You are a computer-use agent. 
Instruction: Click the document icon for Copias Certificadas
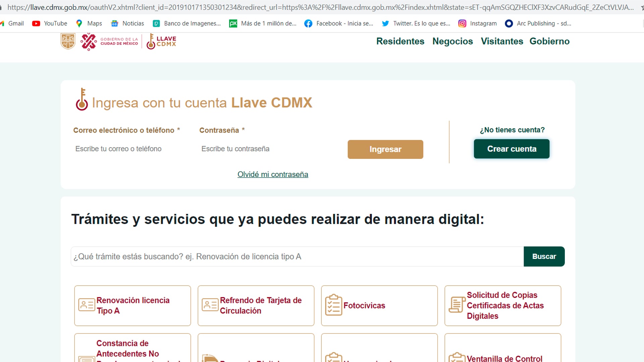(457, 304)
